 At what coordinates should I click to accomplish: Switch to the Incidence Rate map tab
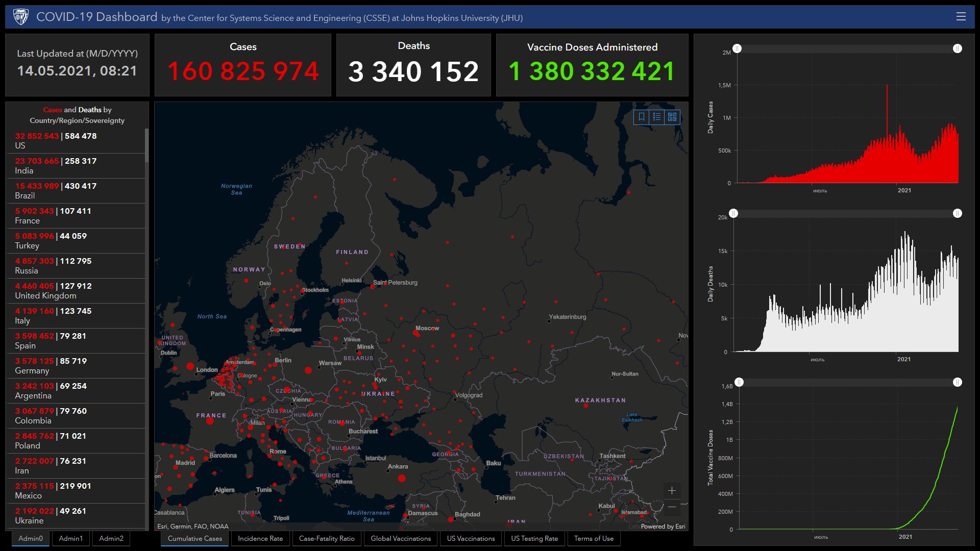[260, 538]
